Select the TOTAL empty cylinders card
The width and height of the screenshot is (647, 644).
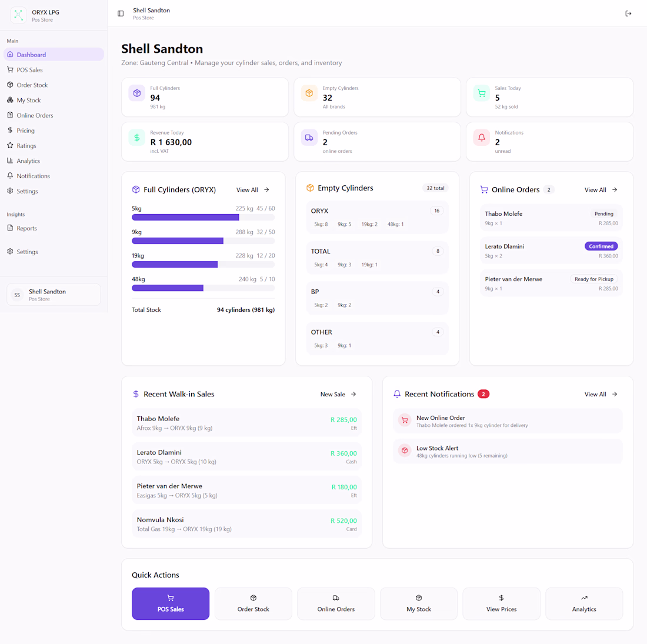[377, 258]
